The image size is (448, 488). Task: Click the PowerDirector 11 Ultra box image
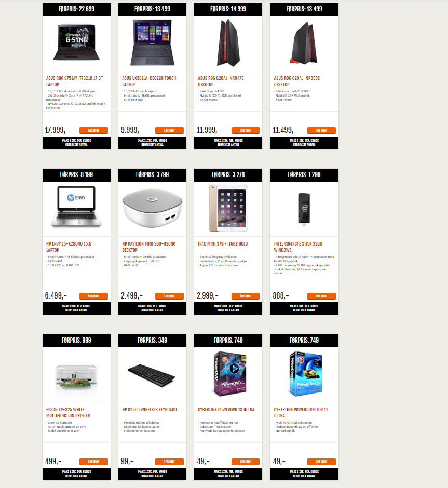click(305, 374)
